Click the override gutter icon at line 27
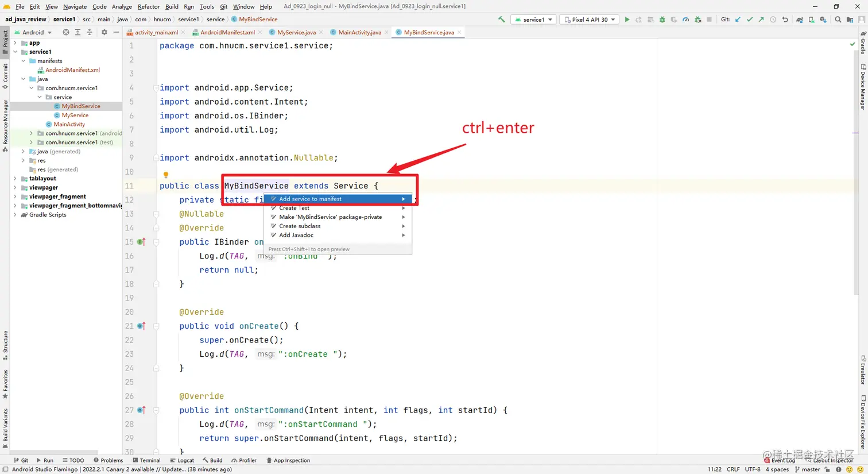The height and width of the screenshot is (474, 868). coord(142,410)
